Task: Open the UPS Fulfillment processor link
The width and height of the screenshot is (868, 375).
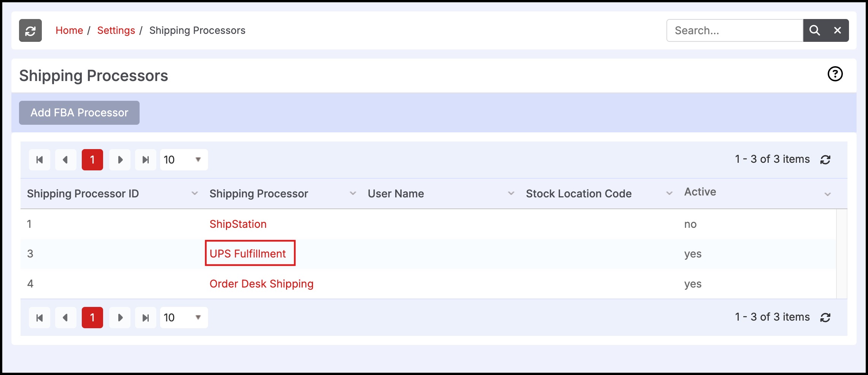Action: point(248,254)
